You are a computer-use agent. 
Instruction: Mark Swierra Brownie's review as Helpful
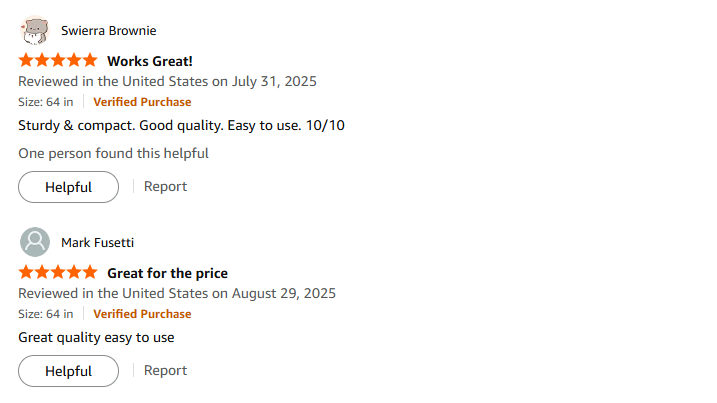(68, 187)
